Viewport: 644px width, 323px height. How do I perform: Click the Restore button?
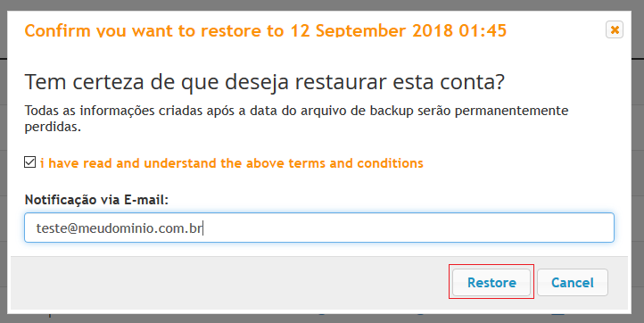491,282
